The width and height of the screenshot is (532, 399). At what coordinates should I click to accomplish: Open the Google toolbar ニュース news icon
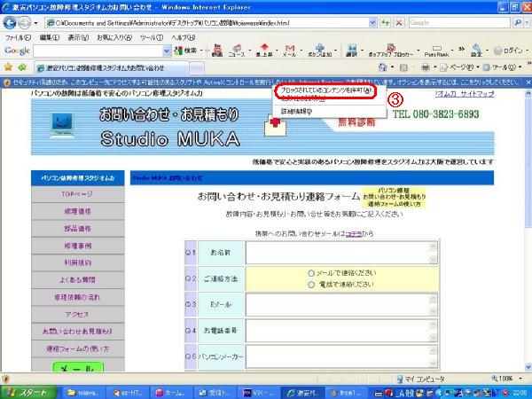(237, 51)
